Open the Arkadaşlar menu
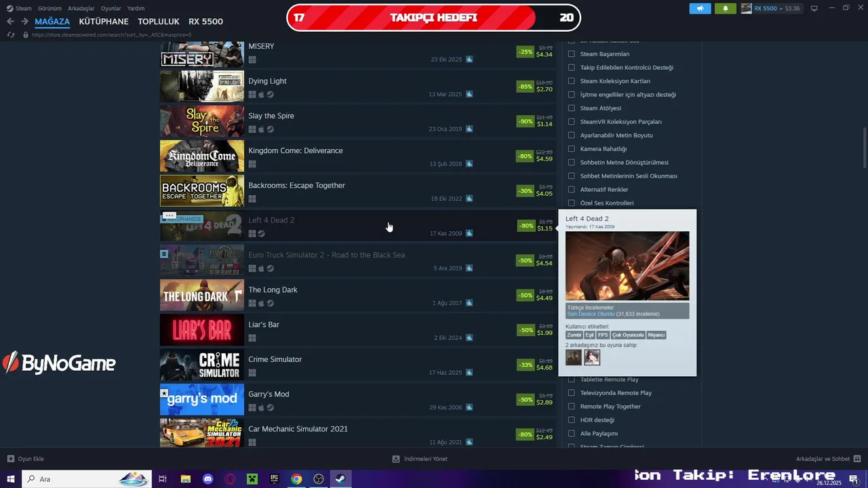 81,8
